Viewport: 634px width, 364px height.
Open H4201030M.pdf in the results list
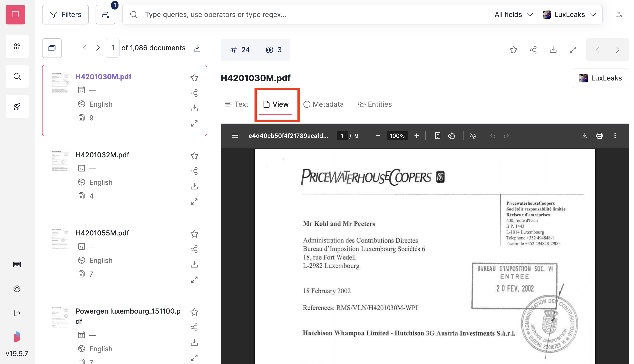104,77
